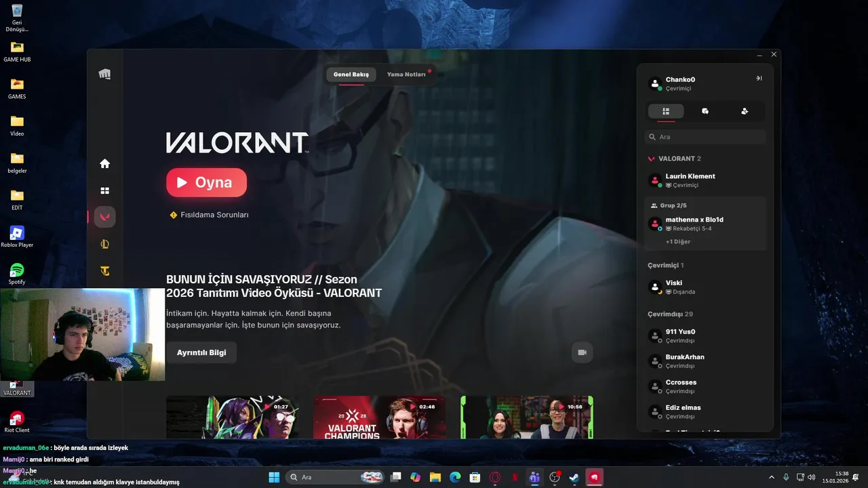
Task: Open the Riot Games logo at sidebar top
Action: [x=104, y=75]
